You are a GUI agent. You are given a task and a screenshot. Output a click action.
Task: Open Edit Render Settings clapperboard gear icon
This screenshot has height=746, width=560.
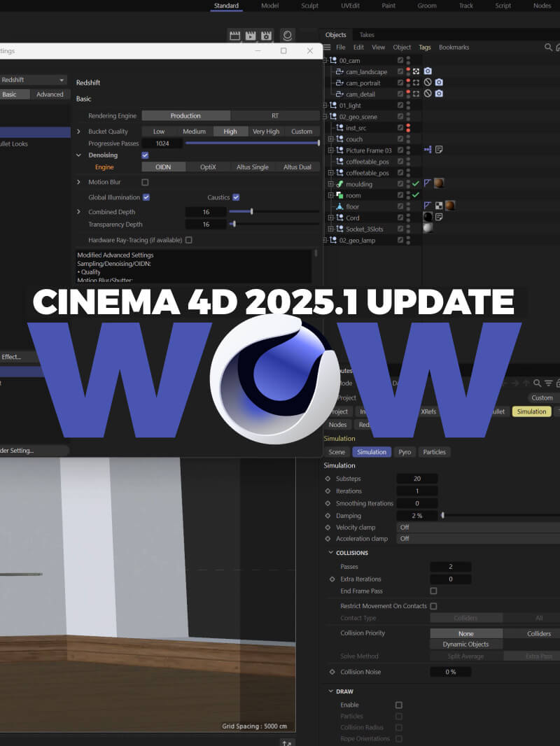click(266, 36)
